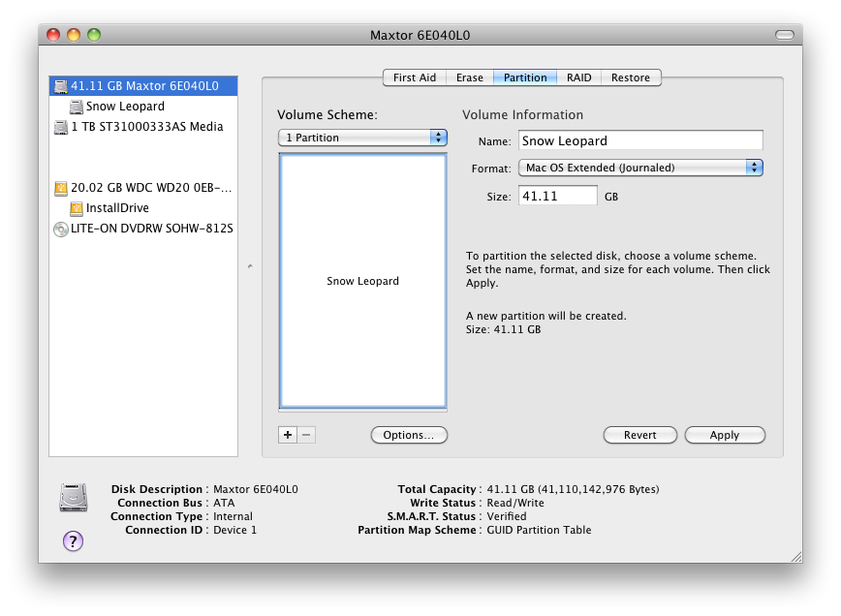Remove partition with the minus button

tap(306, 435)
